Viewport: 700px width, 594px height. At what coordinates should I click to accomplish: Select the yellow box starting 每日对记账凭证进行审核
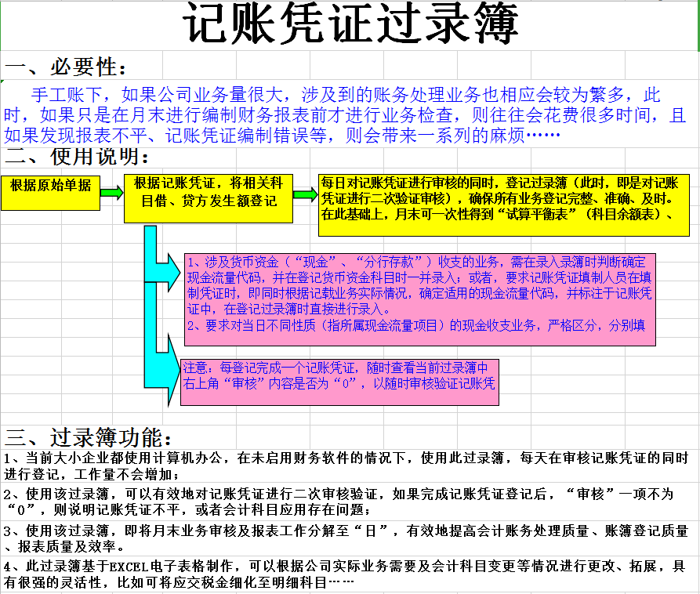504,205
